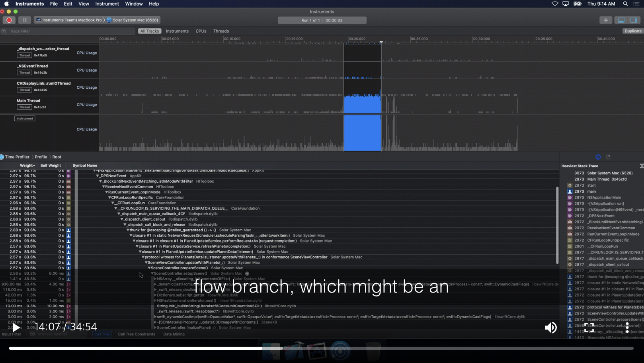Collapse the CFRunLoopRunSpecific row
This screenshot has width=644, height=363.
tap(109, 197)
